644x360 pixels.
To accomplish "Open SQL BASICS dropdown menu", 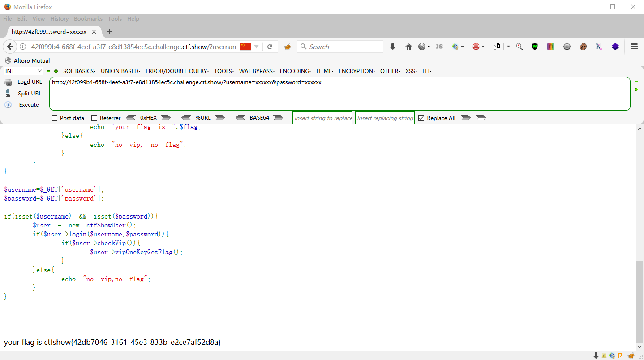I will [x=80, y=71].
